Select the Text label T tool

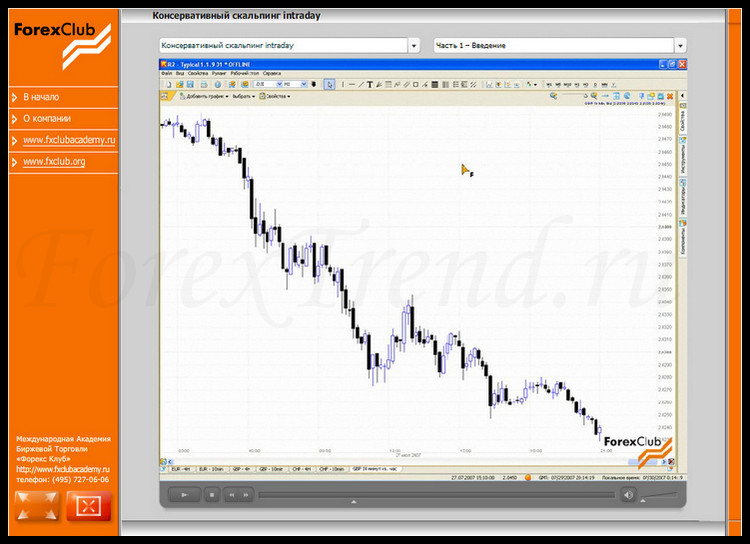[x=370, y=84]
